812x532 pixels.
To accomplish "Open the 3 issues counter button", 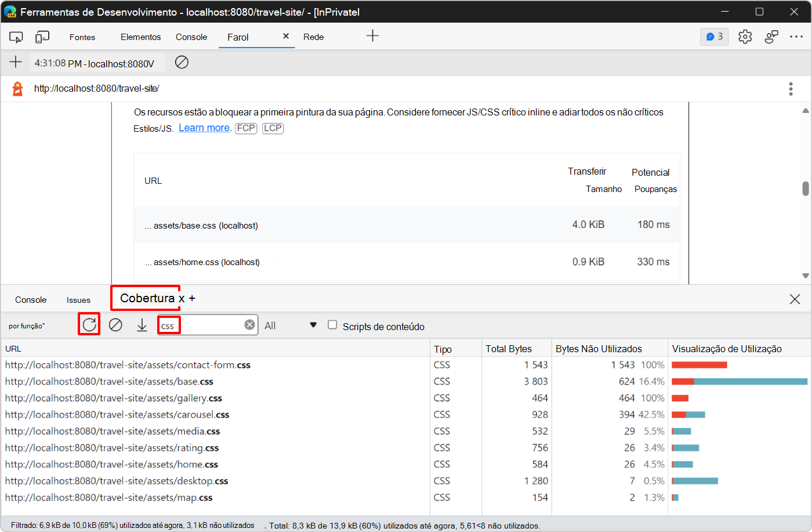I will (714, 37).
